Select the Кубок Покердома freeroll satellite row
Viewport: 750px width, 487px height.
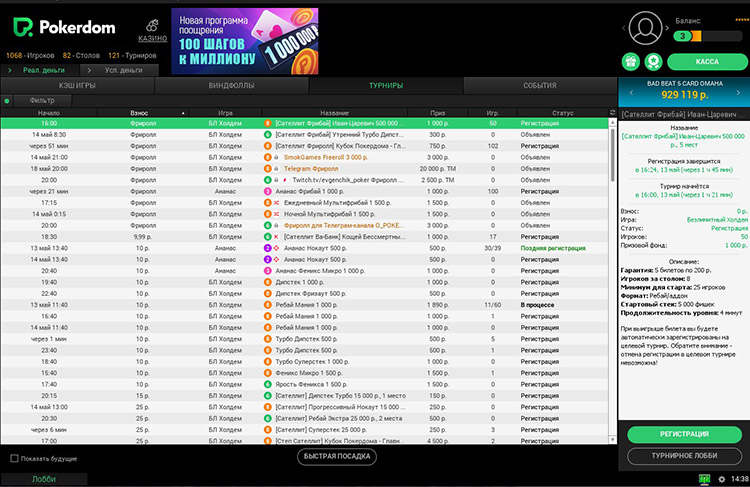(305, 146)
